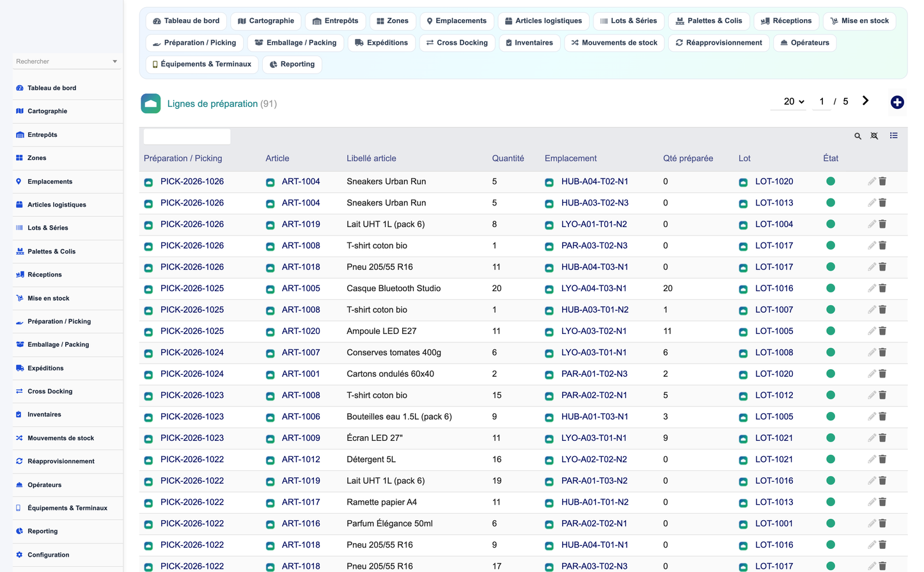924x572 pixels.
Task: Open lot link LOT-1020 in first row
Action: tap(774, 181)
